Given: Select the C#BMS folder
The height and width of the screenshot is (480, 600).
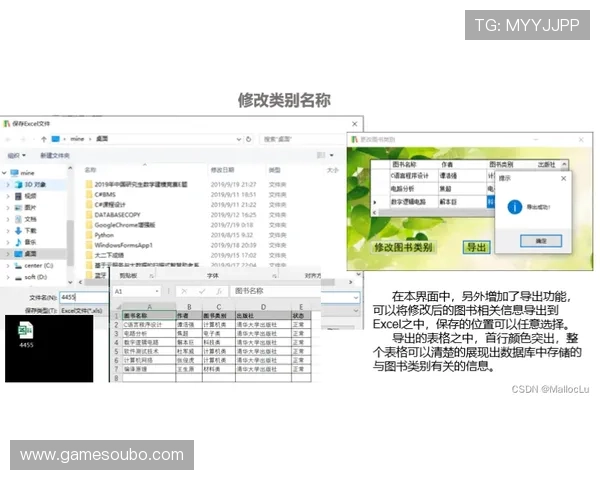Looking at the screenshot, I should click(105, 194).
